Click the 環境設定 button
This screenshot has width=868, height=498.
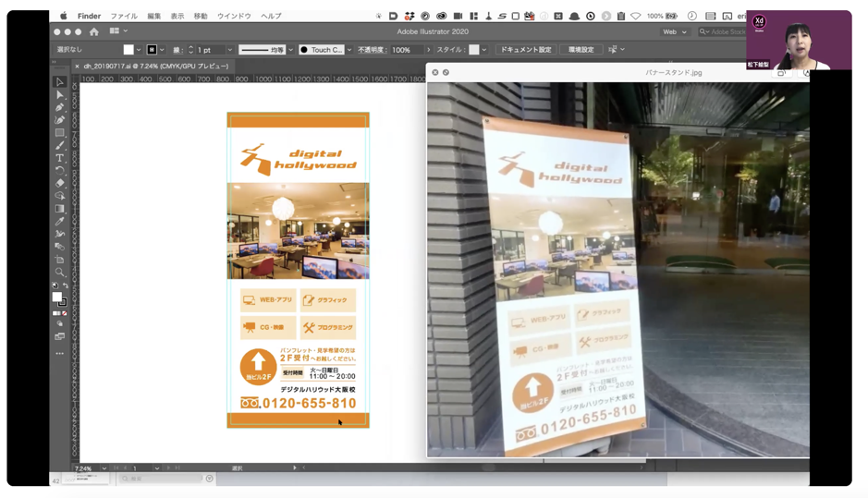[x=581, y=49]
